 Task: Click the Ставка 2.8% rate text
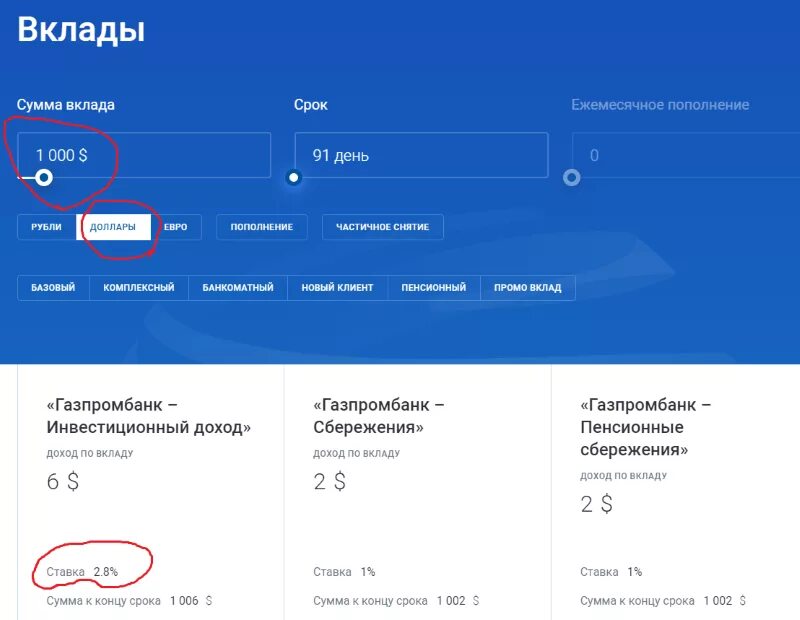[x=82, y=572]
